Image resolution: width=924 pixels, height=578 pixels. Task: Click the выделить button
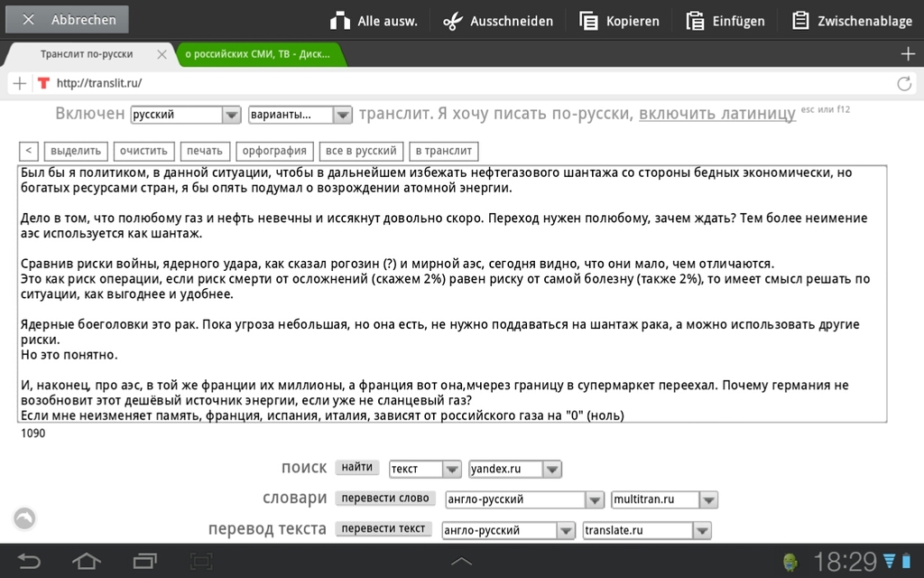(x=76, y=151)
